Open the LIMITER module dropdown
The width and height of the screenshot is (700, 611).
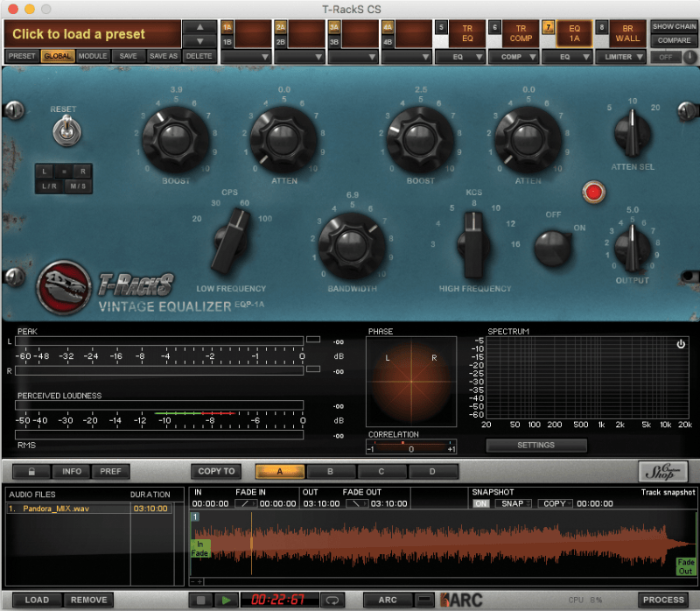coord(620,57)
